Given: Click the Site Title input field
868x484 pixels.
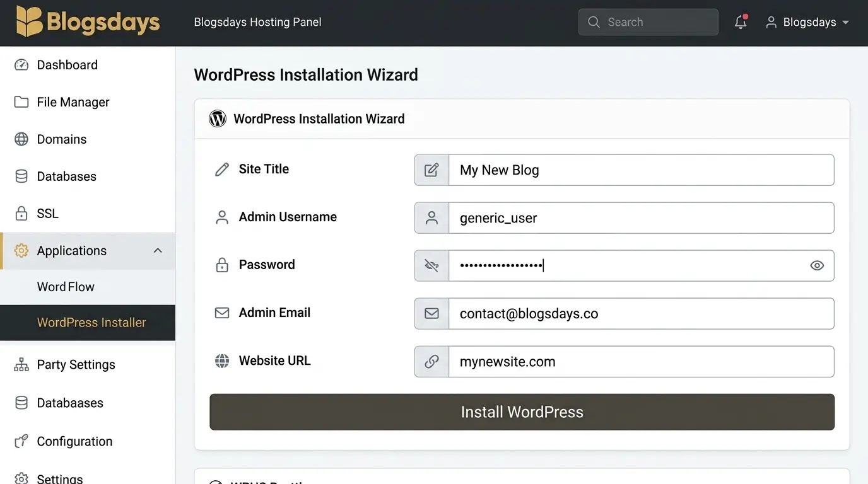Looking at the screenshot, I should (x=641, y=170).
